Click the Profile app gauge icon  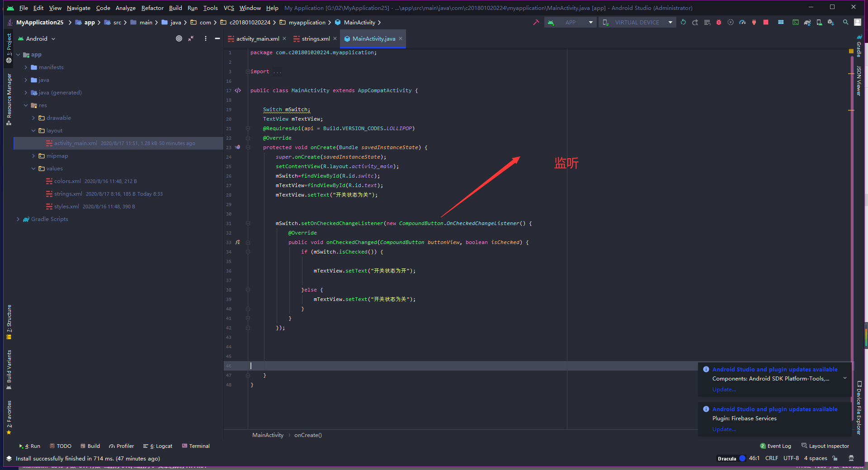tap(742, 22)
